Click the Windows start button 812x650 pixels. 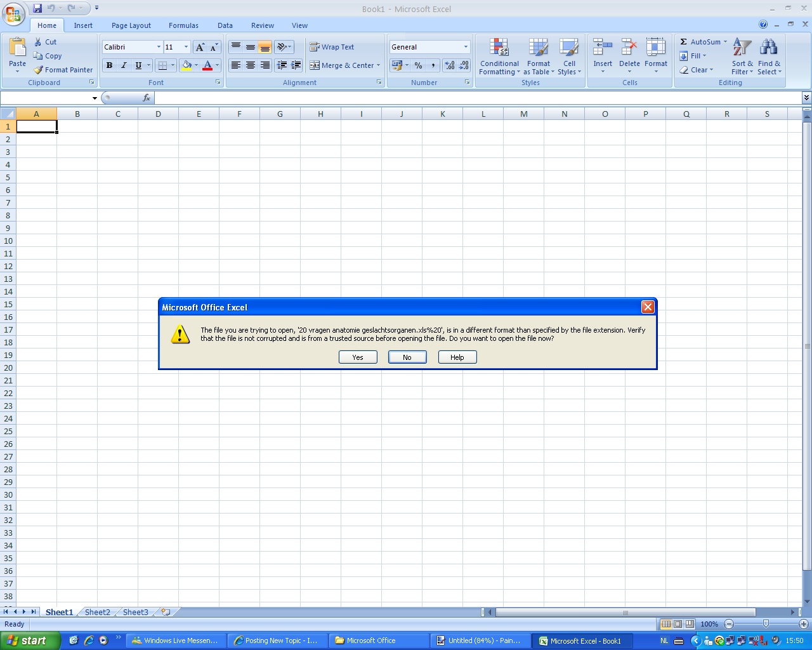(x=30, y=640)
